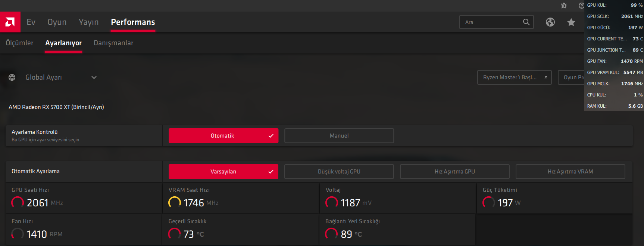Click the VRAM Saat Hızı gauge
Viewport: 644px width, 246px height.
pyautogui.click(x=175, y=203)
